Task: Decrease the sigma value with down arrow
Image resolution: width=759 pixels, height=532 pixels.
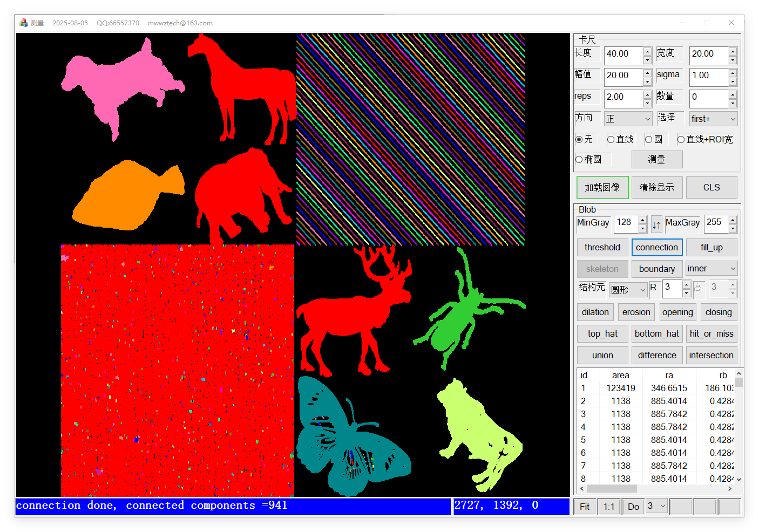Action: 733,82
